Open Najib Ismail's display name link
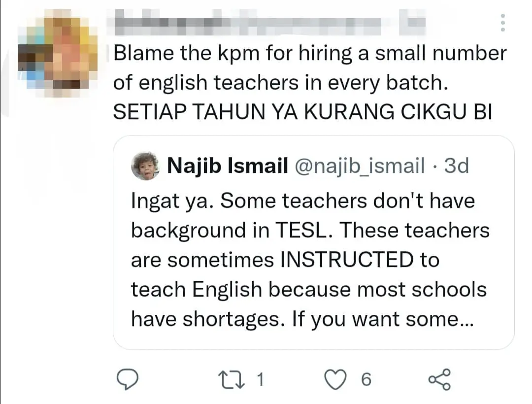This screenshot has height=404, width=532. [228, 167]
